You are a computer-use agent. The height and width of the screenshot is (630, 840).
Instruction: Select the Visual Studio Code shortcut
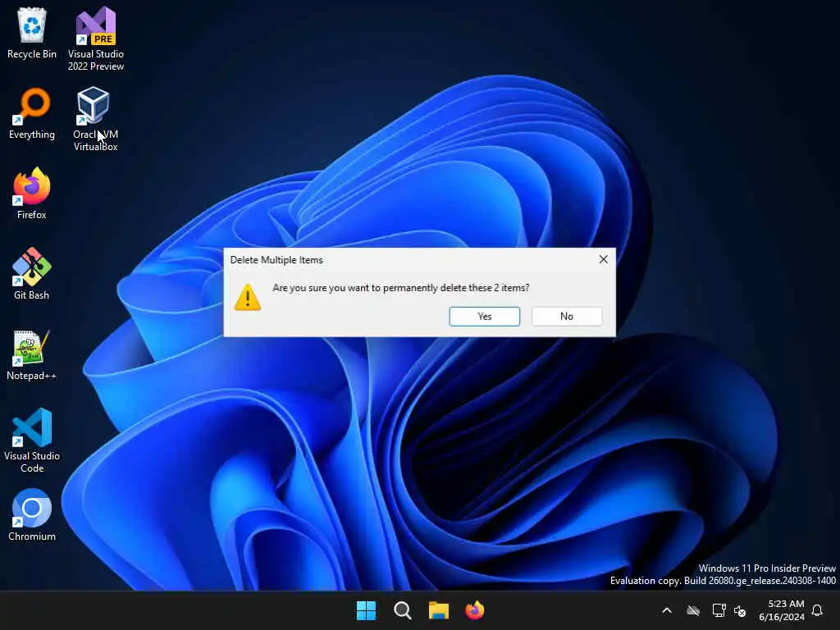click(x=32, y=441)
